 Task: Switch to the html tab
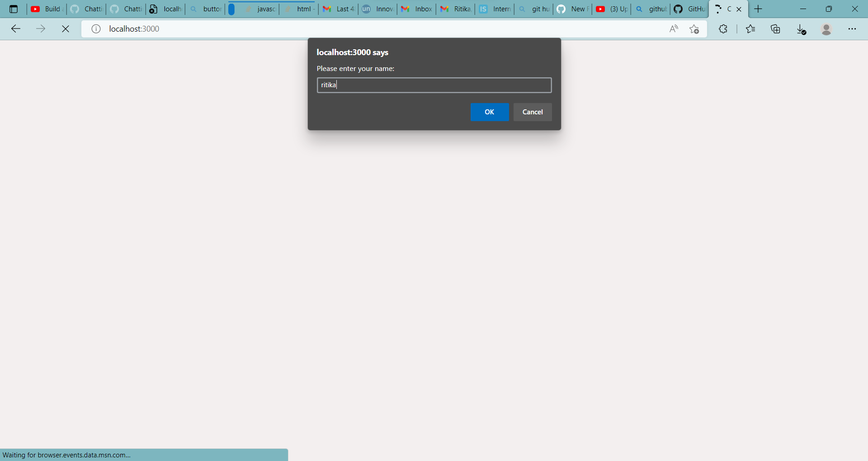coord(299,9)
